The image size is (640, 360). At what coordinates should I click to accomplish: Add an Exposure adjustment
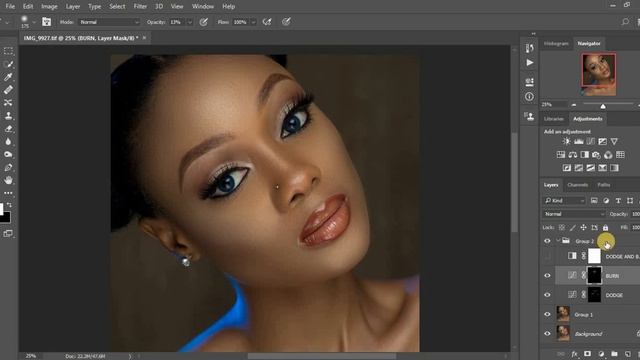(x=602, y=141)
